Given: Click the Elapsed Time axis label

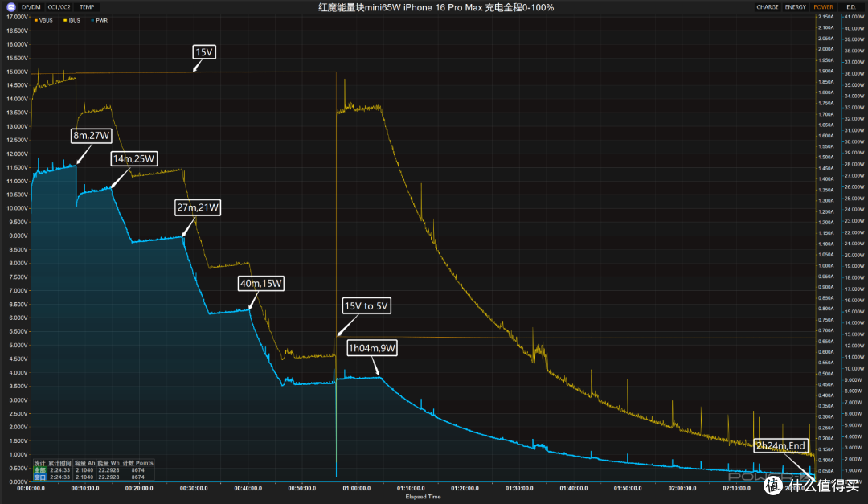Looking at the screenshot, I should (423, 497).
